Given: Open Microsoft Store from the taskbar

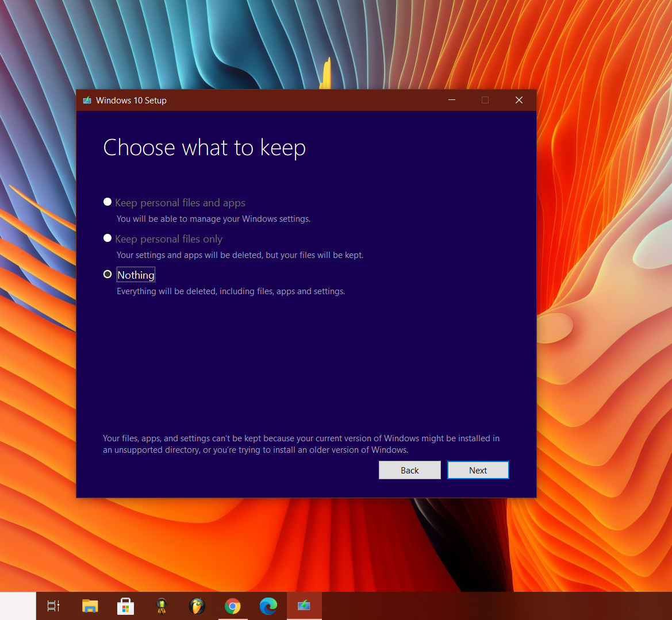Looking at the screenshot, I should [x=125, y=606].
